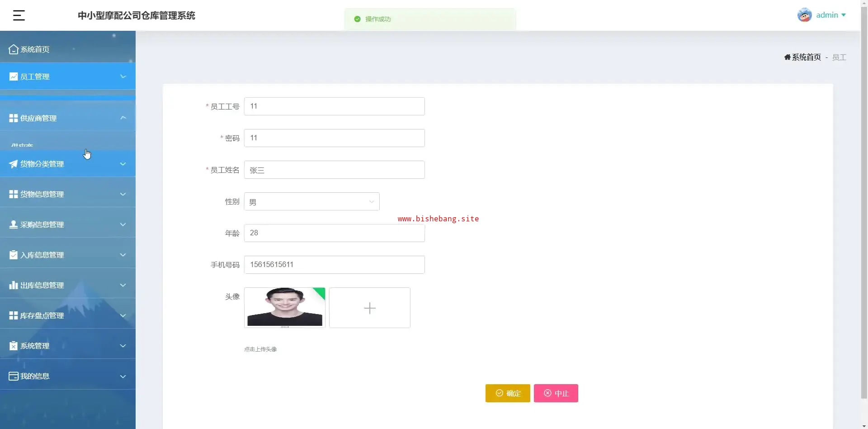Click the plus icon to upload avatar
The height and width of the screenshot is (429, 868).
point(370,308)
